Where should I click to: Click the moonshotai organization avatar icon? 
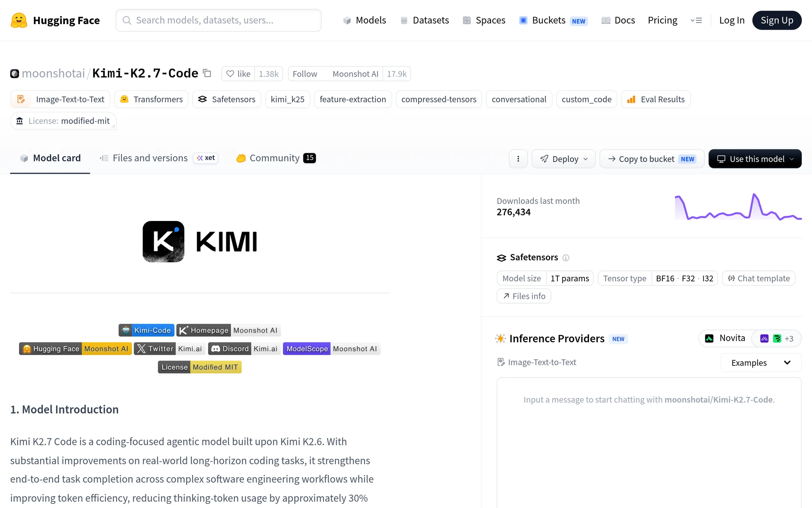[15, 74]
